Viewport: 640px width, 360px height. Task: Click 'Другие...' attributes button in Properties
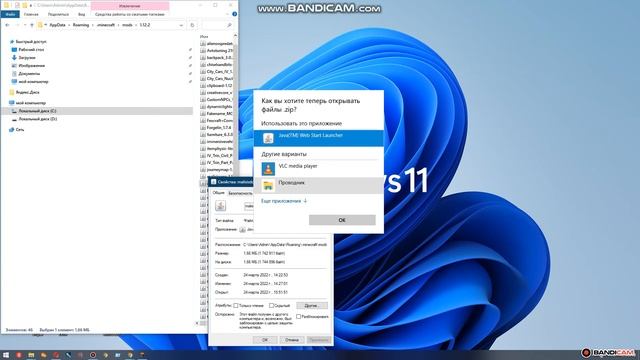coord(312,305)
